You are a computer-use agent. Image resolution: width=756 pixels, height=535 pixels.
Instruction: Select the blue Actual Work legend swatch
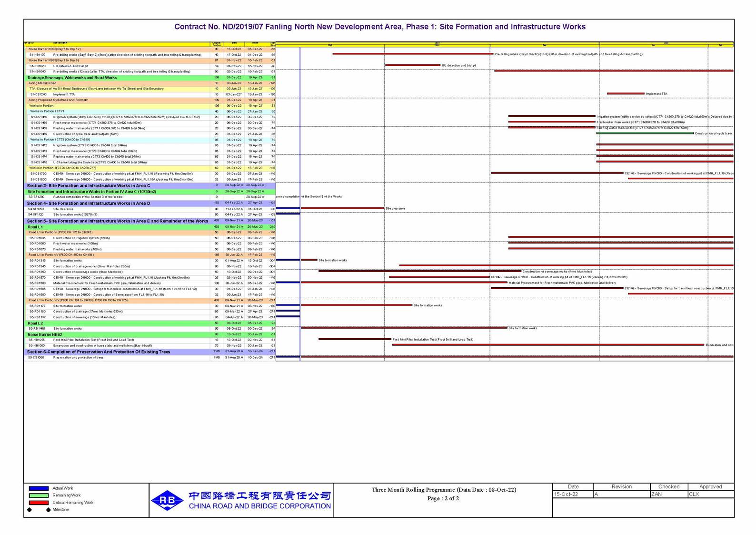(39, 488)
